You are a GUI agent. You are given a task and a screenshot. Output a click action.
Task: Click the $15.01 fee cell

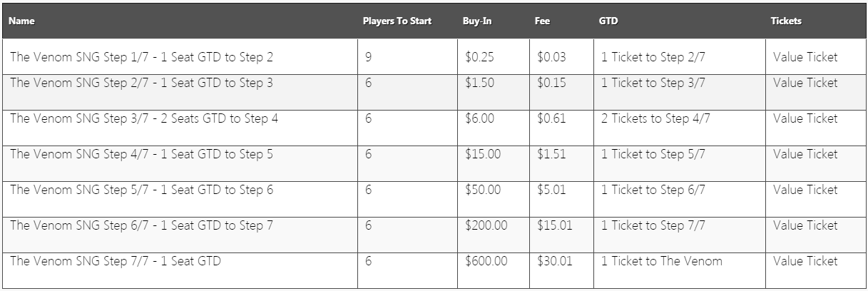click(554, 225)
